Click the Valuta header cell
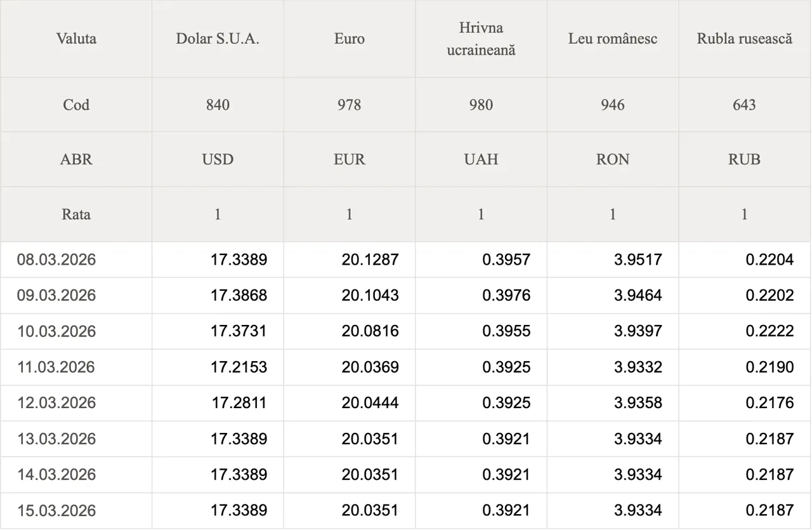 pyautogui.click(x=76, y=39)
